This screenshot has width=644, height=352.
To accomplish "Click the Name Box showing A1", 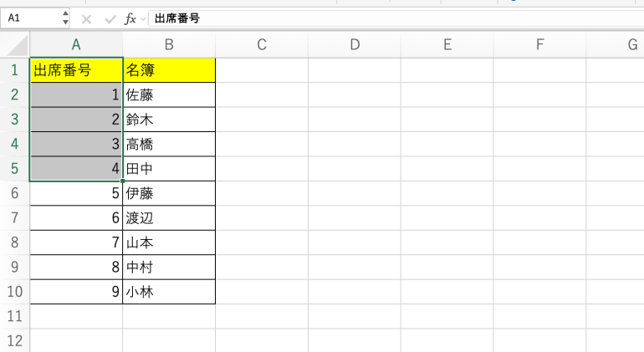I will pyautogui.click(x=30, y=18).
